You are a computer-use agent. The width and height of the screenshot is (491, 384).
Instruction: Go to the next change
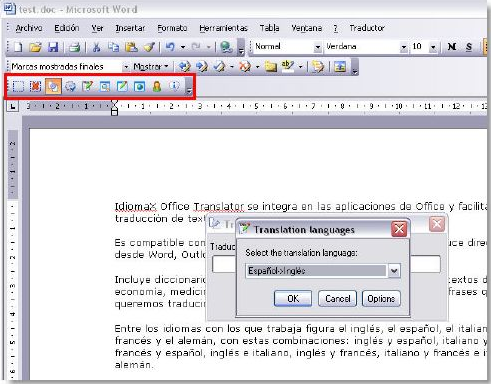(x=201, y=67)
